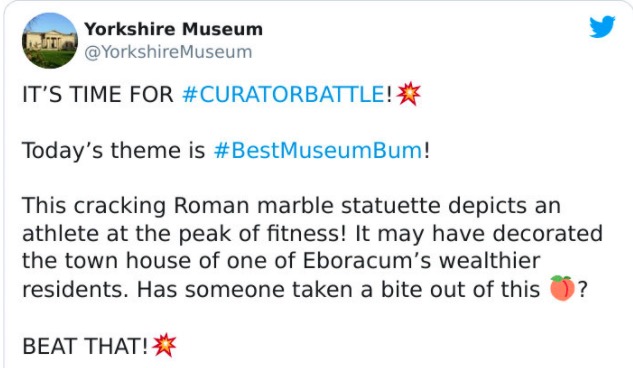Click the word "Eboracum's" in the tweet
Image resolution: width=633 pixels, height=368 pixels.
coord(367,261)
